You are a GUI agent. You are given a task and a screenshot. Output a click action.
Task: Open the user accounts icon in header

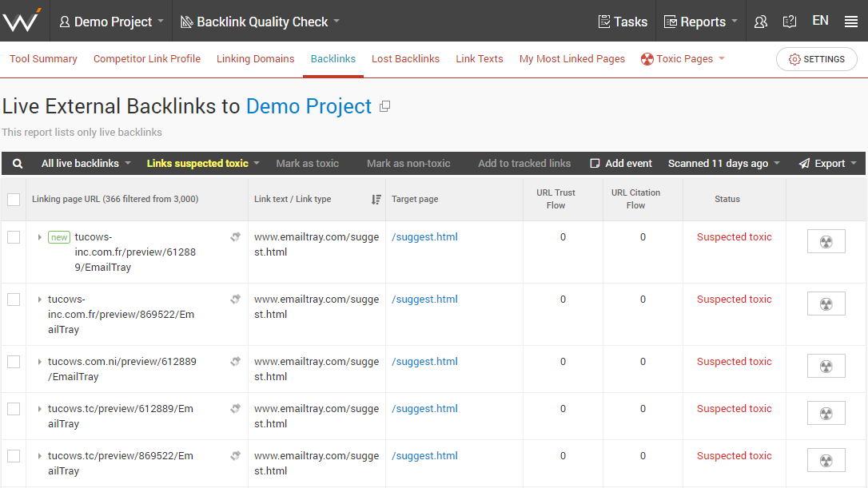coord(761,22)
